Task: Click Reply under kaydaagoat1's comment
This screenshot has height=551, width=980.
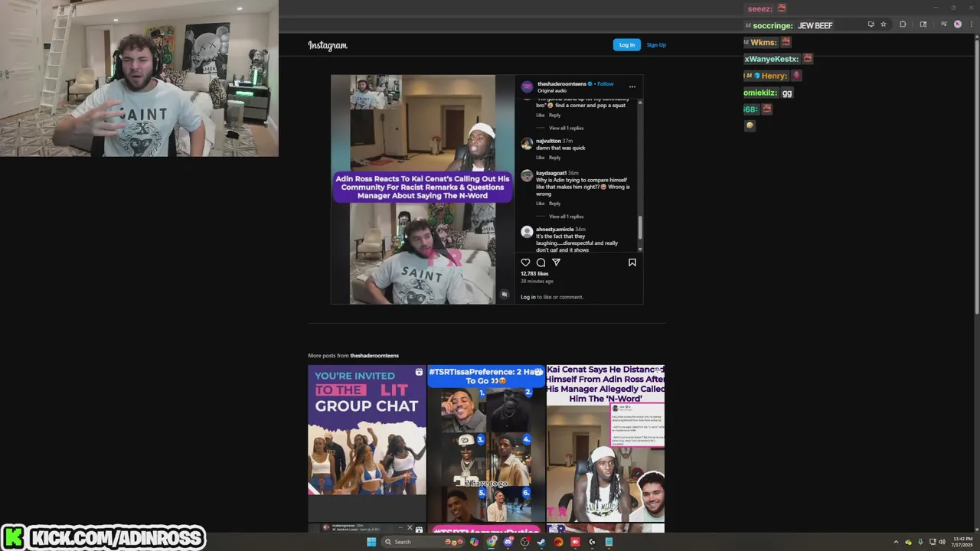Action: click(x=554, y=204)
